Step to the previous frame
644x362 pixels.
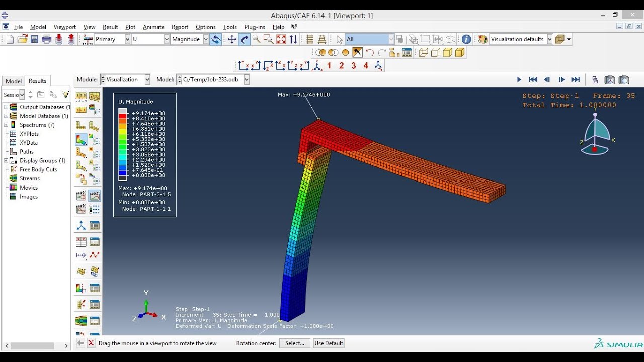(547, 80)
